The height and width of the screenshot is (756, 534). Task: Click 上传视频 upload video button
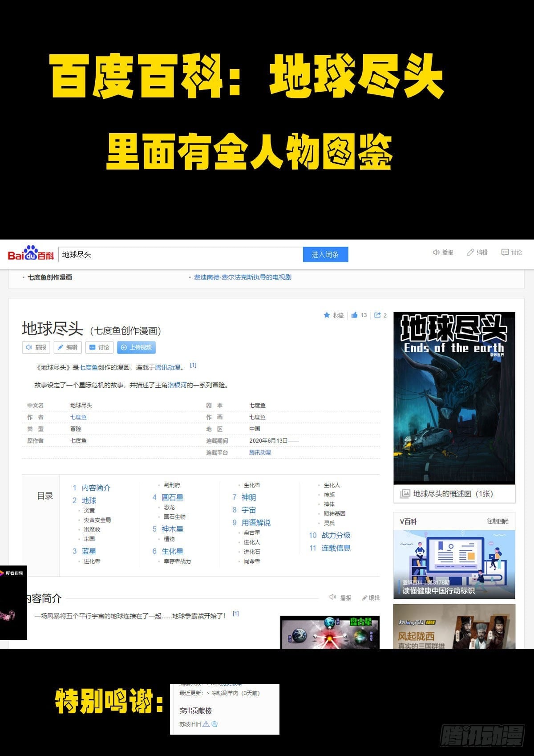[137, 347]
